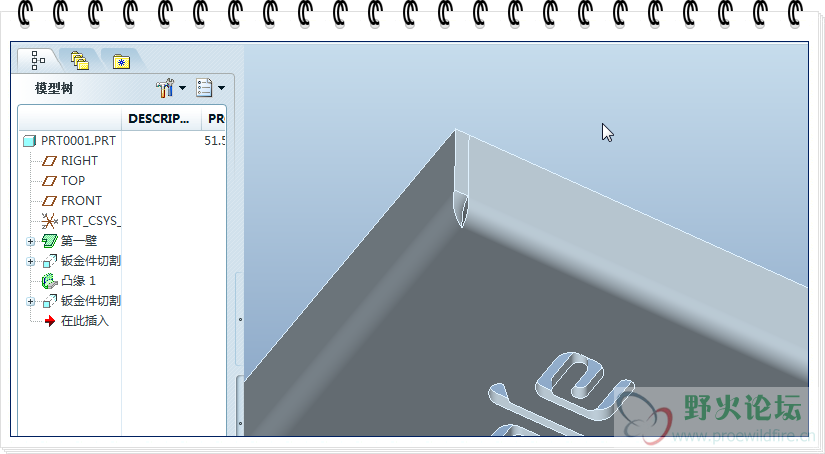Expand the settings tool dropdown arrow

click(182, 88)
